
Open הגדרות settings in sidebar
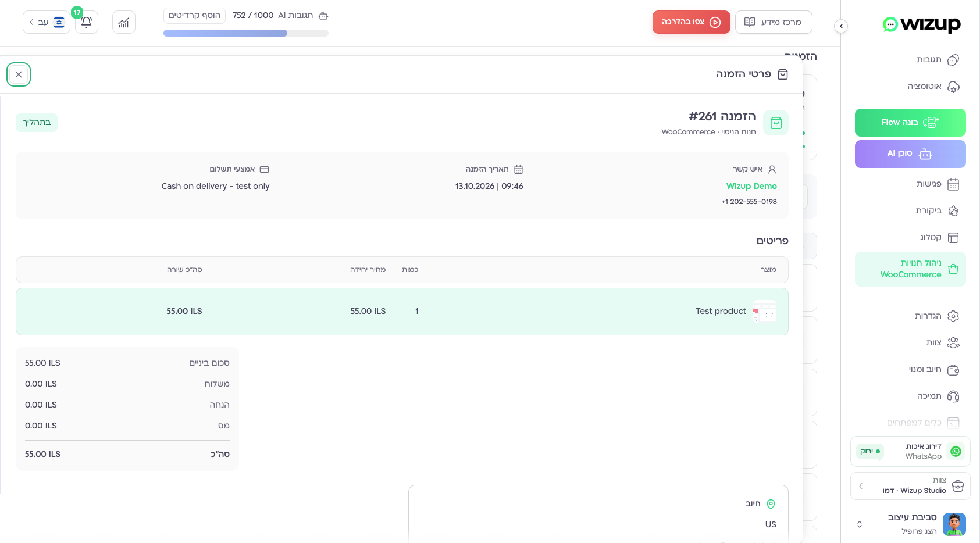pyautogui.click(x=936, y=316)
